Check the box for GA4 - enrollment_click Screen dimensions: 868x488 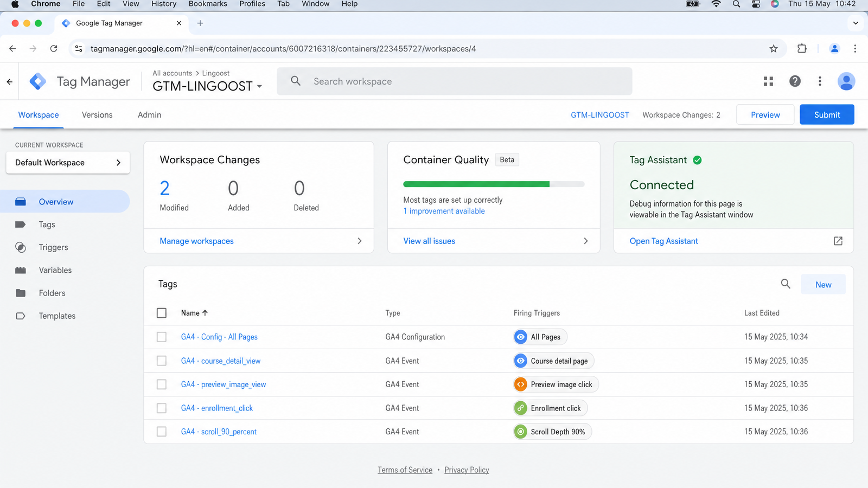(162, 408)
